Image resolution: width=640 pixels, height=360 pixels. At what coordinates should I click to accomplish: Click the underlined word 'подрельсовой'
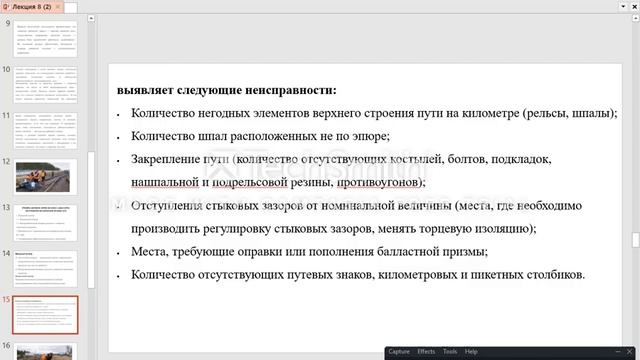(x=250, y=182)
